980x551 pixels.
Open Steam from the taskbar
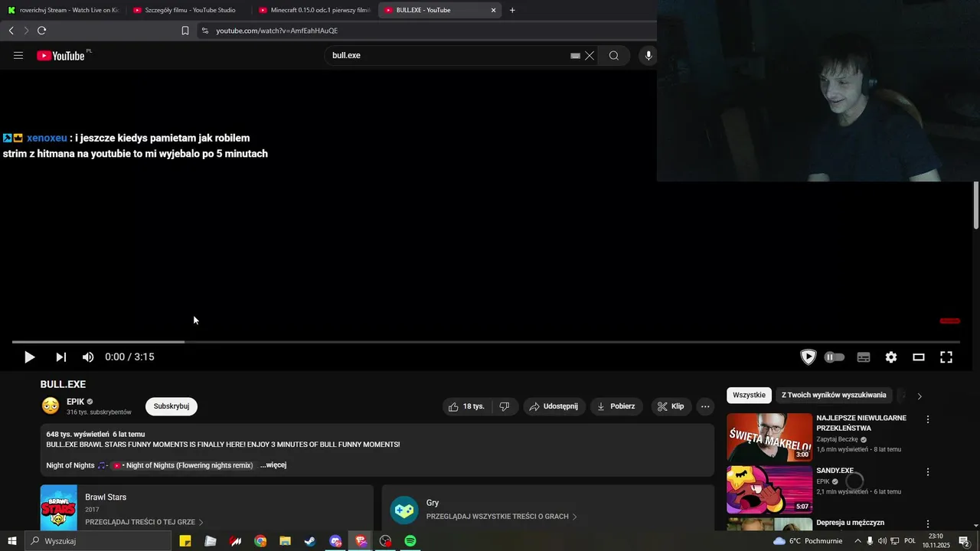pyautogui.click(x=309, y=541)
